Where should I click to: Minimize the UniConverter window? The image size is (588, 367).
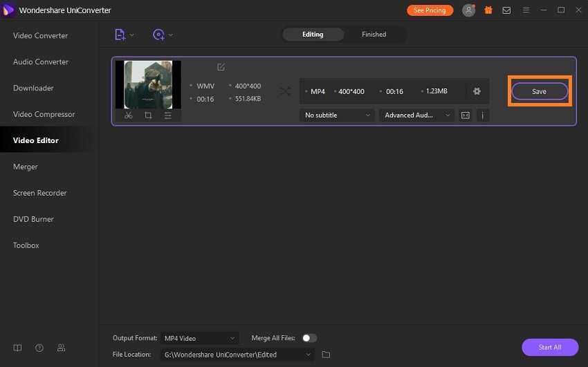543,10
